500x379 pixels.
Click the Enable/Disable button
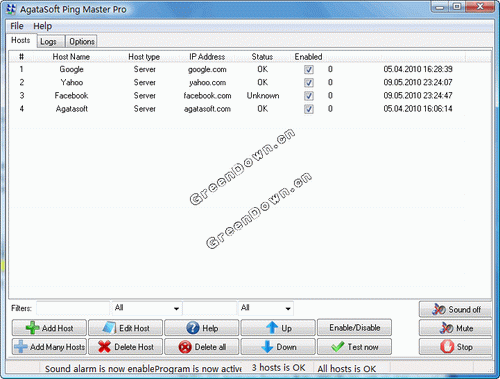355,328
